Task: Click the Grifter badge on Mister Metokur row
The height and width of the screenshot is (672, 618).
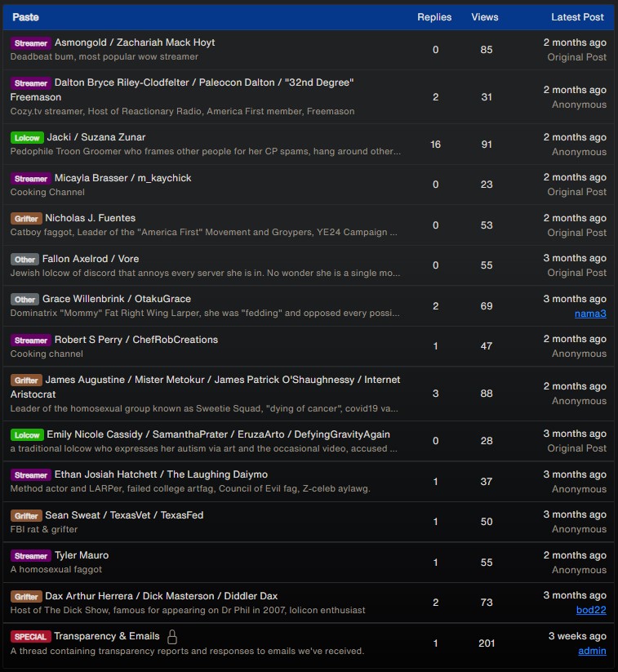Action: click(x=26, y=380)
